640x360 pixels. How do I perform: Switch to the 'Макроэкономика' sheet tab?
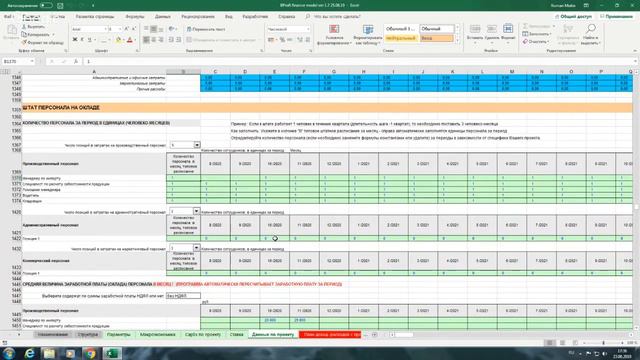tap(158, 334)
